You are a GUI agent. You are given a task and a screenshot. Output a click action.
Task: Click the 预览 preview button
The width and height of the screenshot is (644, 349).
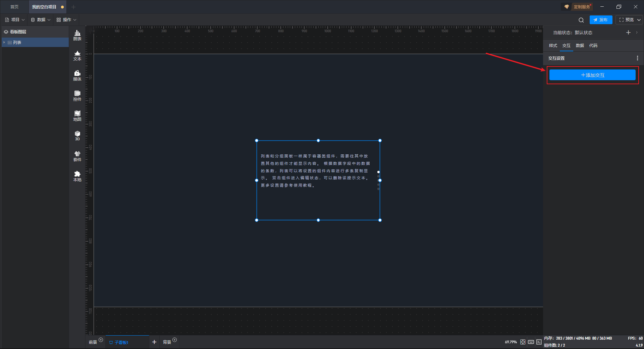626,20
